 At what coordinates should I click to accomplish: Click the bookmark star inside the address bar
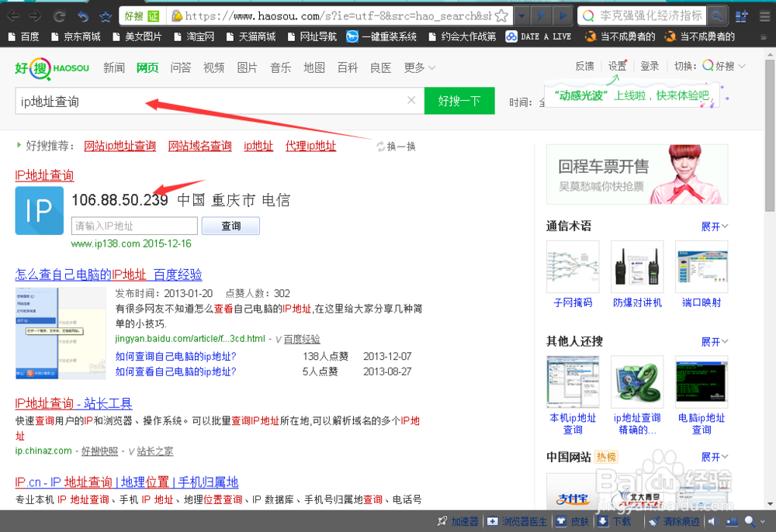tap(501, 16)
